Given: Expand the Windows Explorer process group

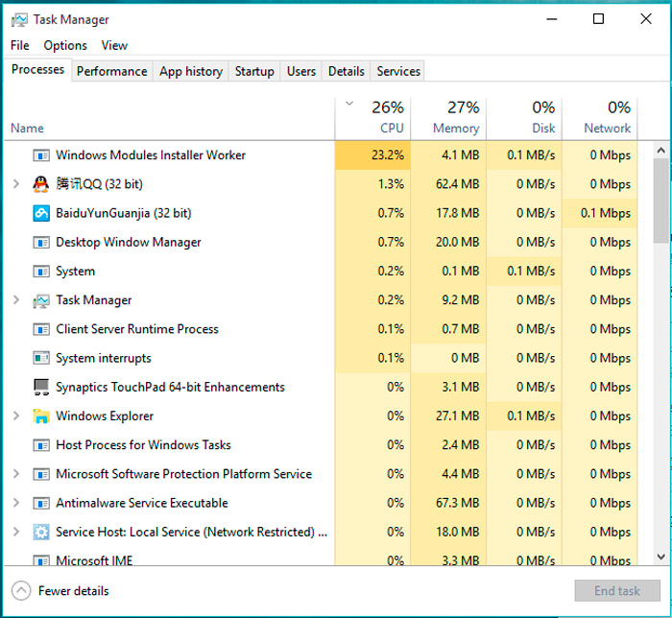Looking at the screenshot, I should point(15,416).
